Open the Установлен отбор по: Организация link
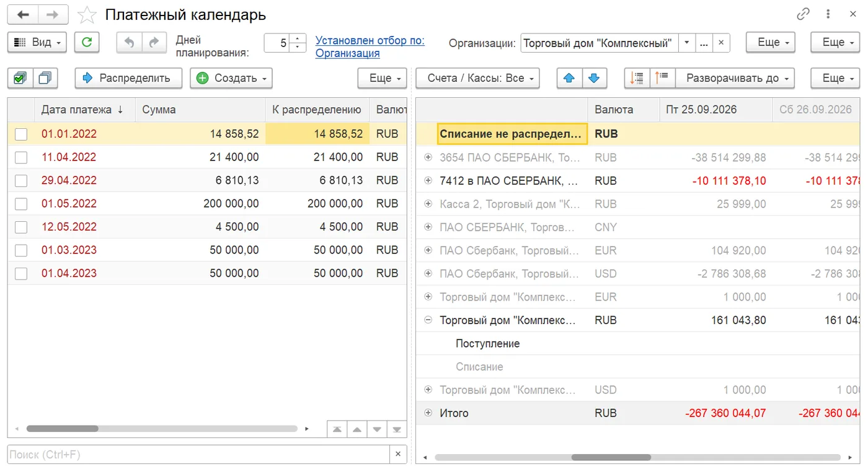Screen dimensions: 868x469 tap(370, 47)
